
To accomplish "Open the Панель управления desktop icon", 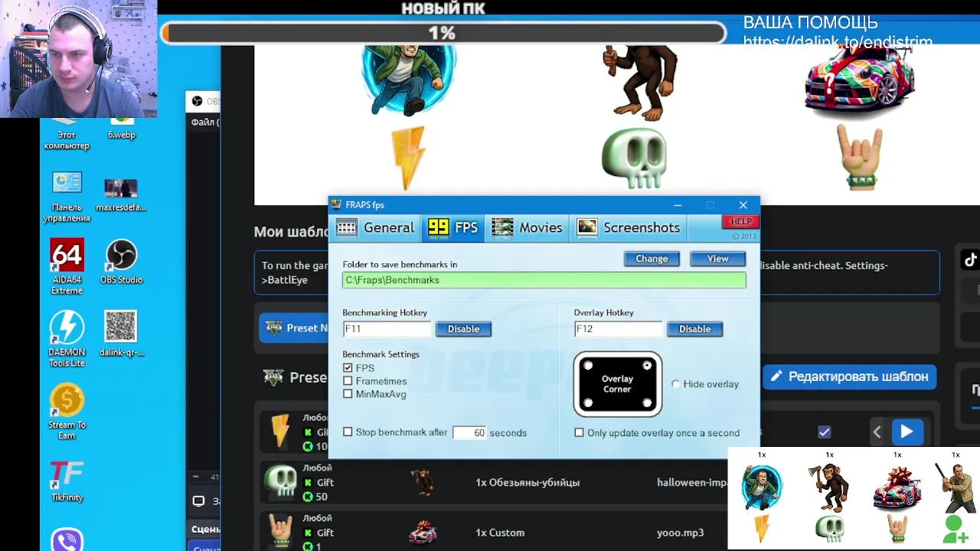I will (67, 197).
